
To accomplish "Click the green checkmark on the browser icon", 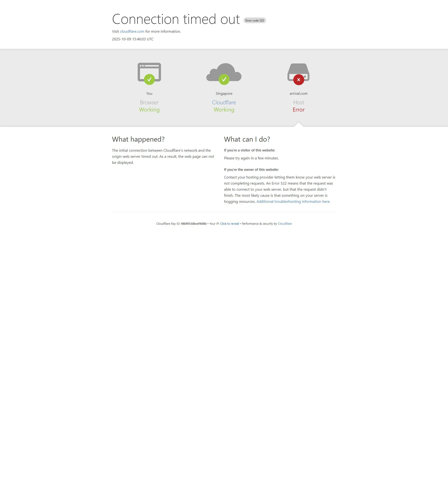I will [149, 79].
